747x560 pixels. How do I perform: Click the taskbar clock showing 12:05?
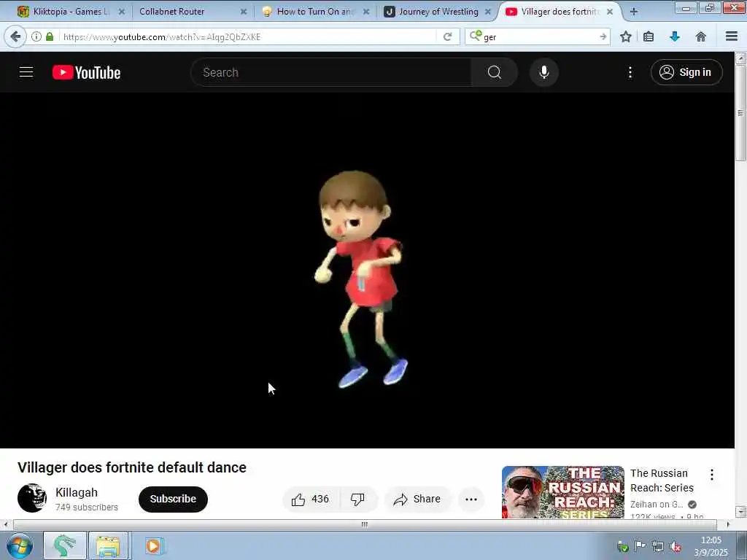point(711,540)
